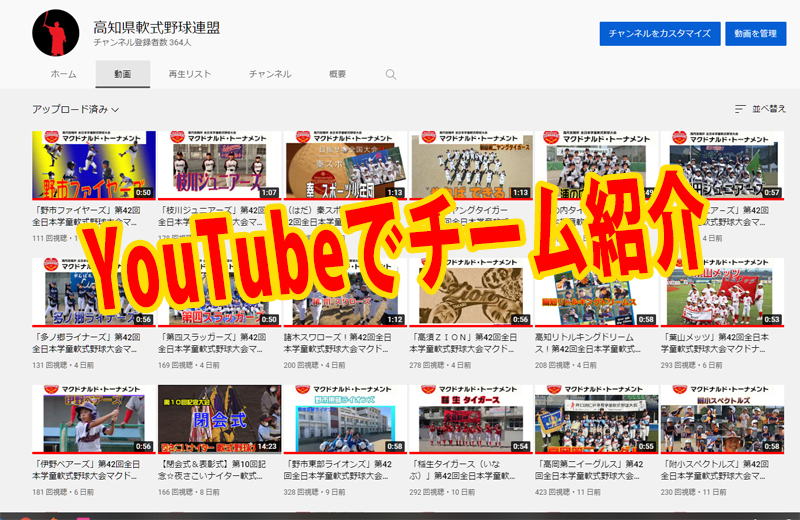Screen dimensions: 800x520
Task: Click the text 208 回視聴・4 日前
Action: pos(565,365)
